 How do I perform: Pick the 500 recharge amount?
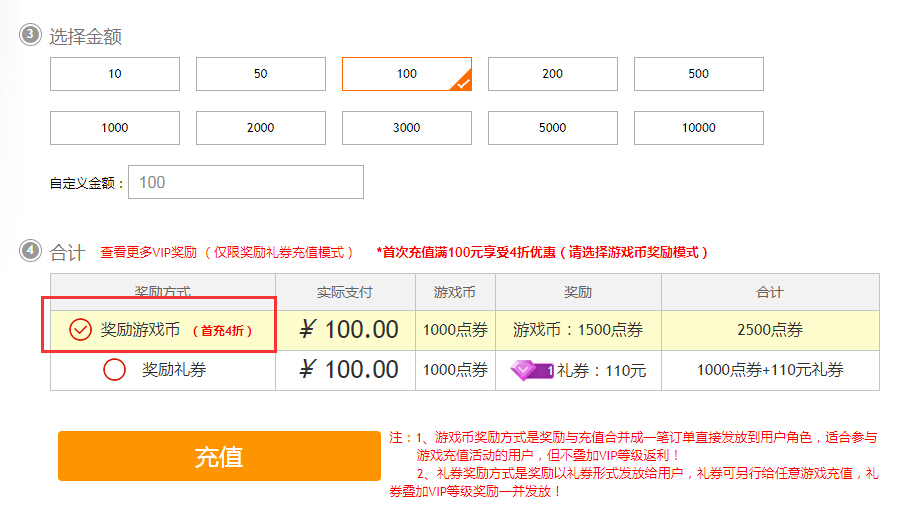pos(699,74)
